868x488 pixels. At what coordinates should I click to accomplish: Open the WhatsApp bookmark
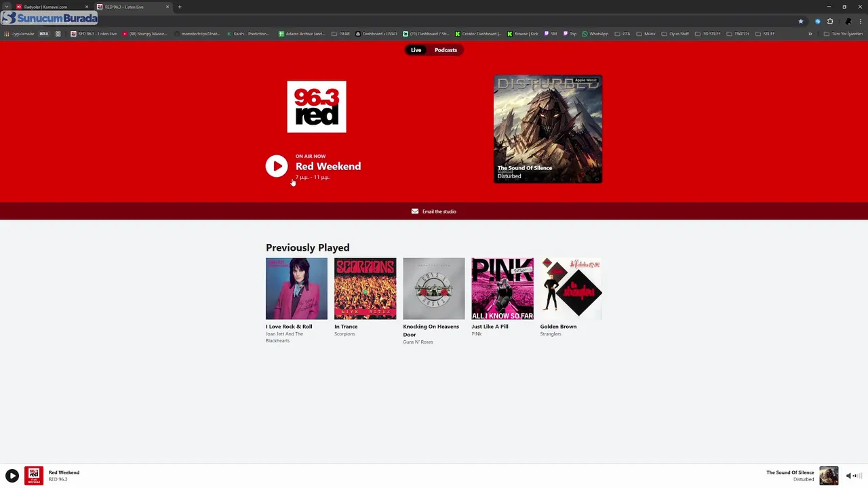coord(595,34)
